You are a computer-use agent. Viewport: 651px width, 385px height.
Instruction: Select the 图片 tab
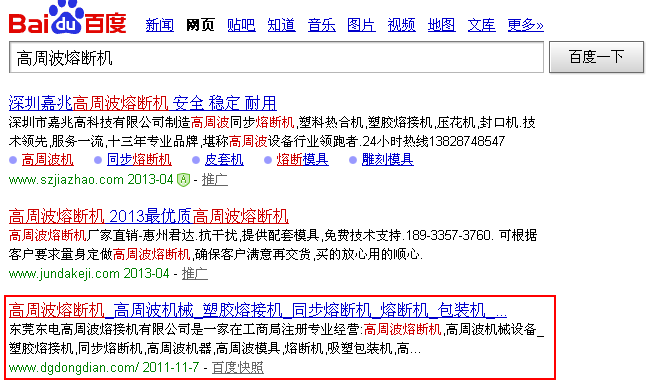pyautogui.click(x=361, y=25)
